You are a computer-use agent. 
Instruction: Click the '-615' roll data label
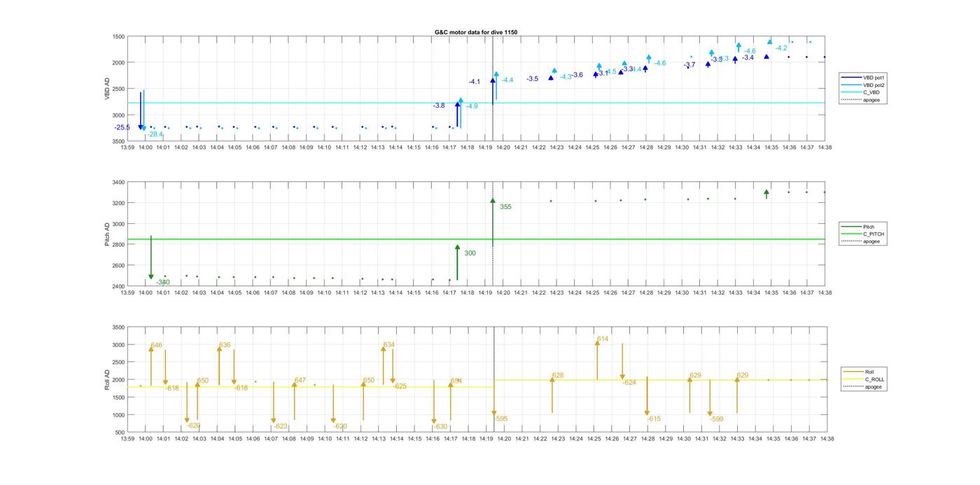654,419
